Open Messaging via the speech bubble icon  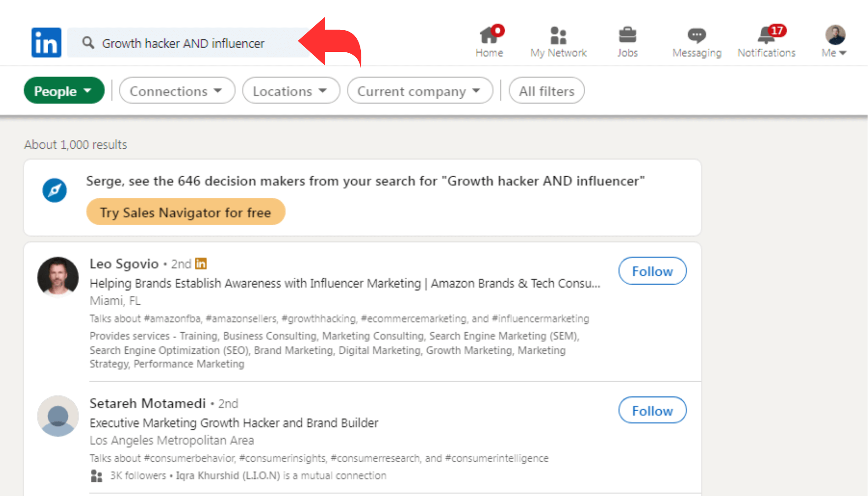tap(696, 40)
